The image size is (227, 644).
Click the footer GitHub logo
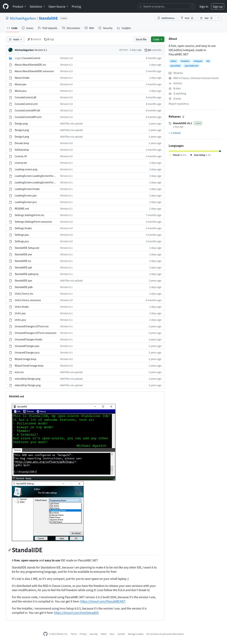click(45, 634)
